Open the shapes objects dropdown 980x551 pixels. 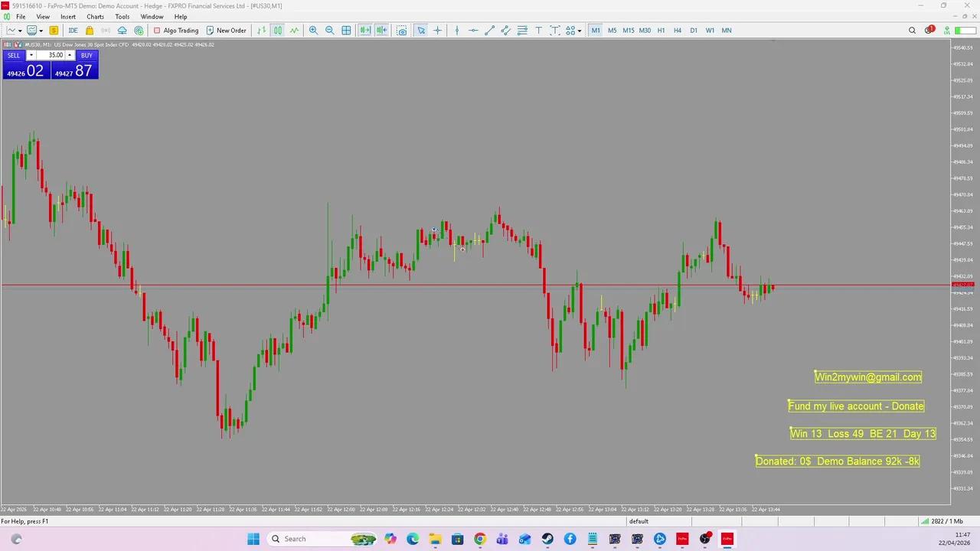(x=573, y=31)
